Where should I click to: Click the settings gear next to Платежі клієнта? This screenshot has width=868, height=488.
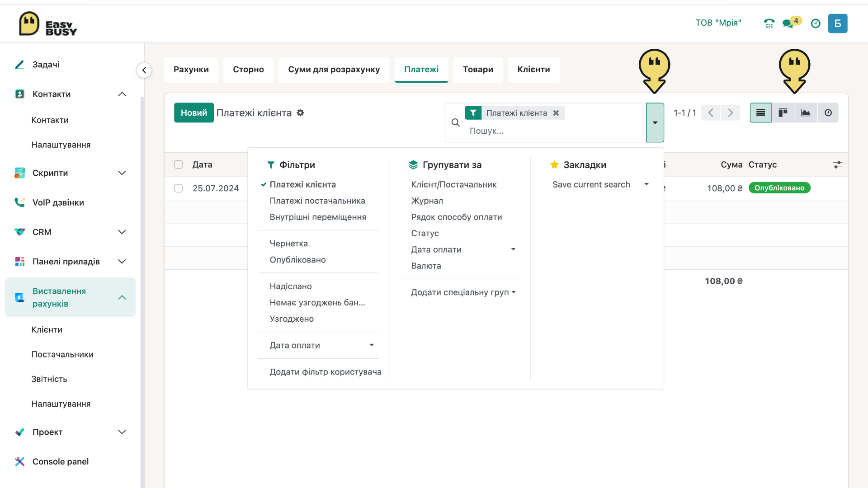[301, 113]
